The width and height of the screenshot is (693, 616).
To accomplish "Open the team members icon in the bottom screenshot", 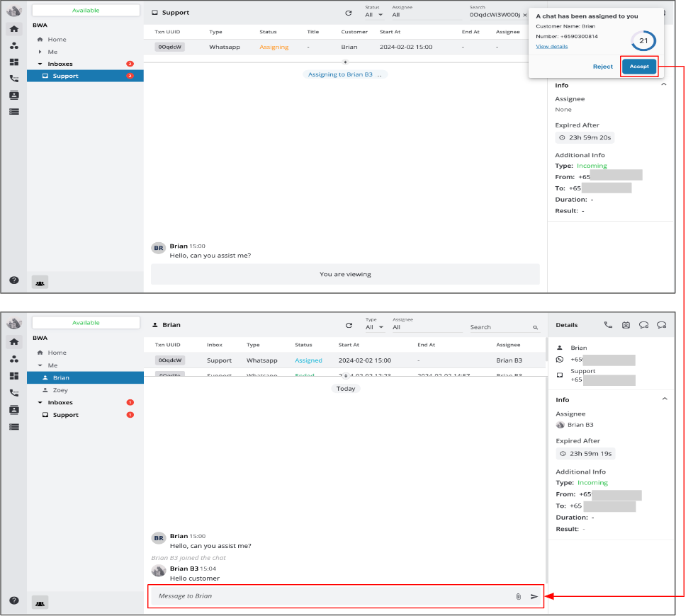I will click(x=14, y=358).
